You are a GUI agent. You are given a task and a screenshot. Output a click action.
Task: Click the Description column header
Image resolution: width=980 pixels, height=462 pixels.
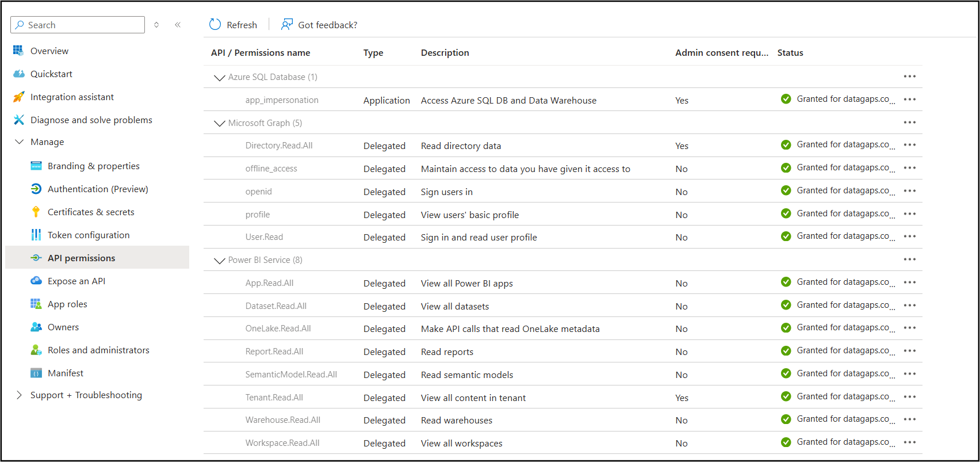pyautogui.click(x=445, y=52)
